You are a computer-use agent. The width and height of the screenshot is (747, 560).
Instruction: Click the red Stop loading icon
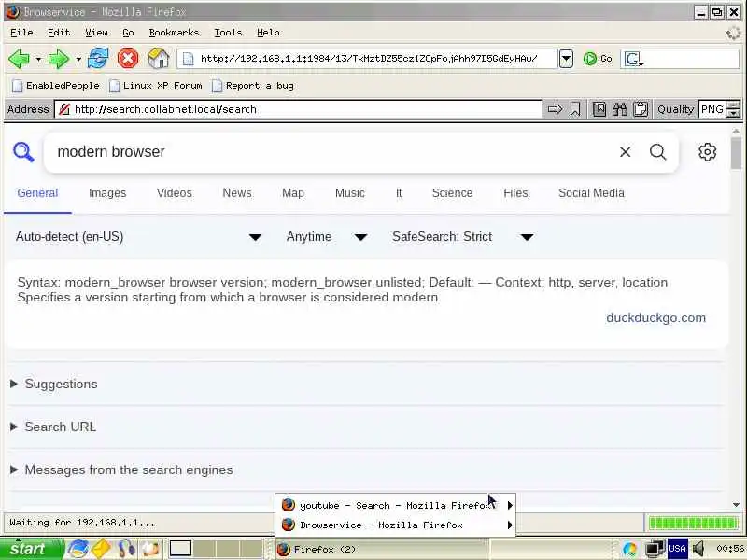128,59
